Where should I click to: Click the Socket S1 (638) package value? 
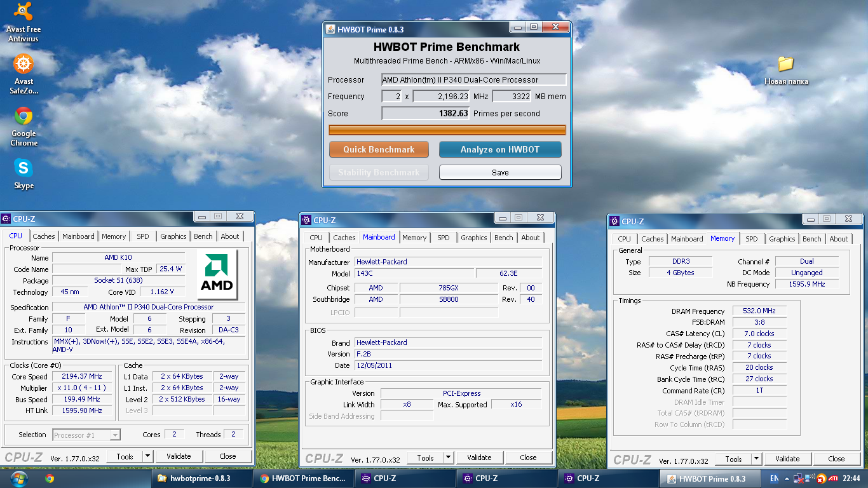118,281
